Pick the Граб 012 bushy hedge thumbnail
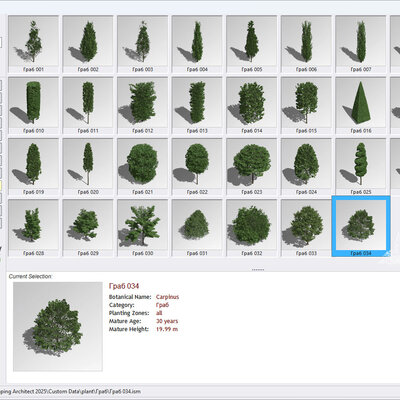 142,106
